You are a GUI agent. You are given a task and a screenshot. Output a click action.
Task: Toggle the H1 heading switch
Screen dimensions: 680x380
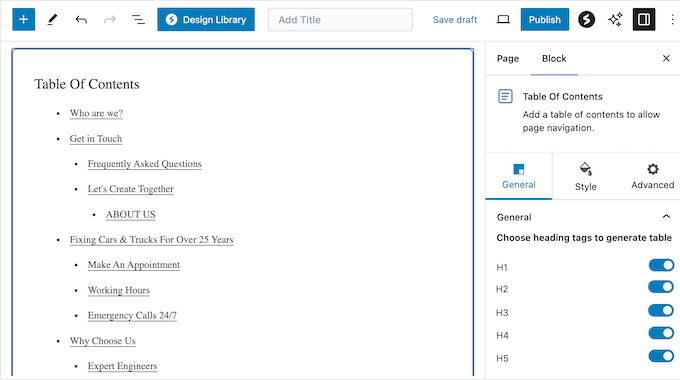661,265
